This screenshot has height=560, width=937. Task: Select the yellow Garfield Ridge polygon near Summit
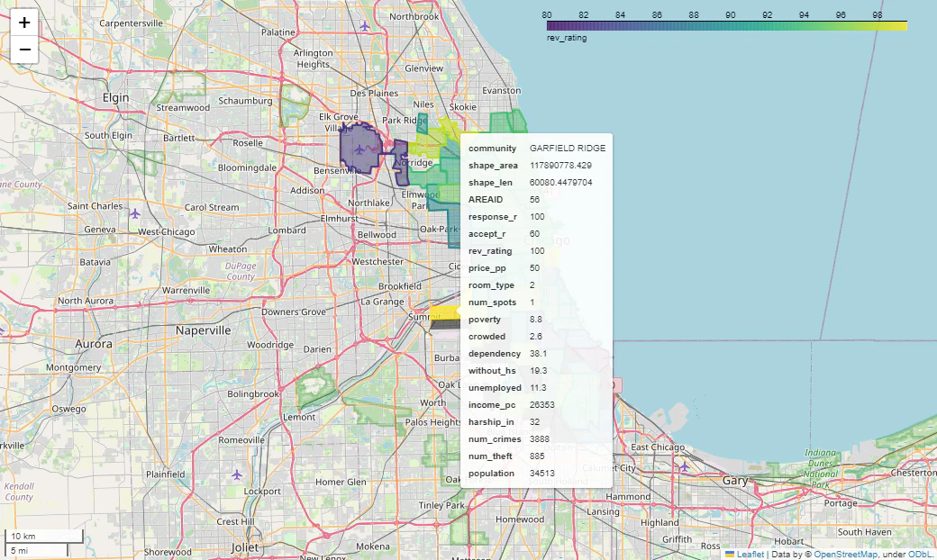pyautogui.click(x=444, y=313)
